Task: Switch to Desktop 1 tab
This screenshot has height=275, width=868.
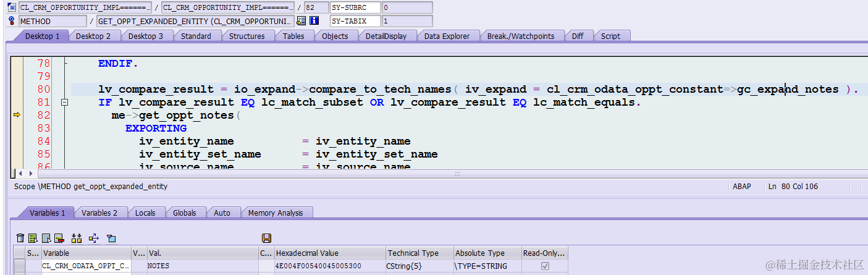Action: click(42, 36)
